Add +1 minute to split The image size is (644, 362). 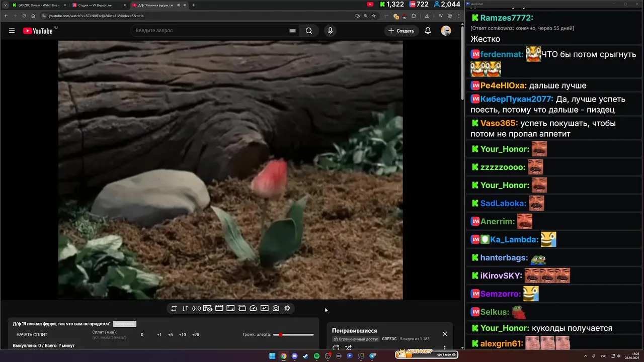coord(159,335)
